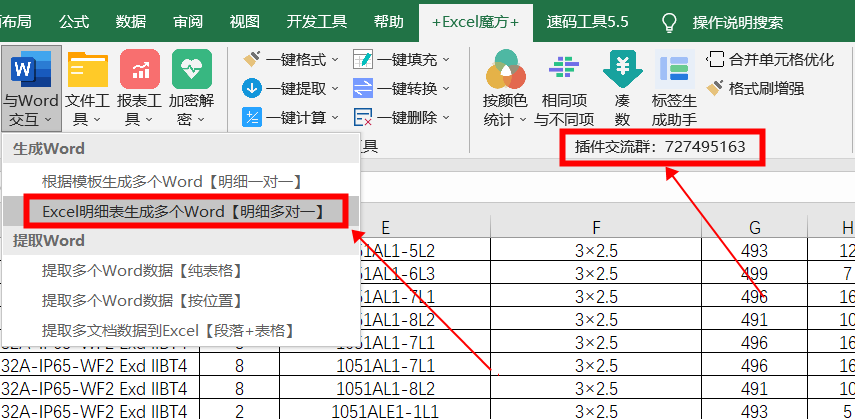Click the 一键格式 brush icon
The width and height of the screenshot is (855, 419).
252,59
